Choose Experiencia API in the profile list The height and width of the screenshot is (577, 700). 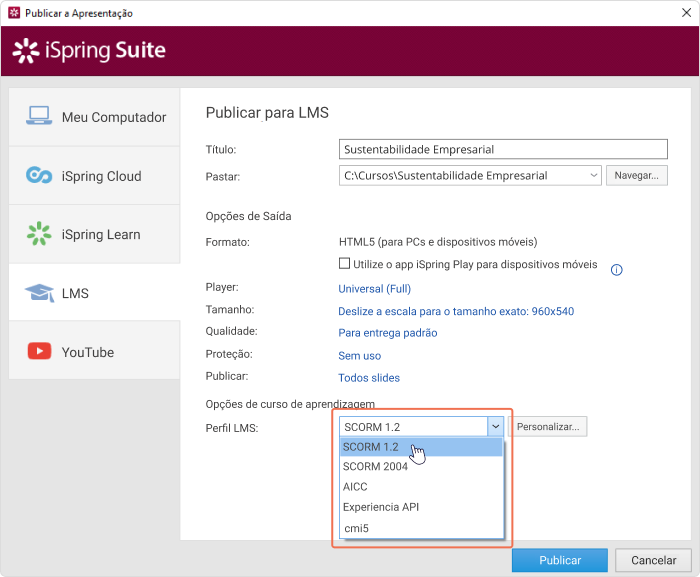point(421,507)
